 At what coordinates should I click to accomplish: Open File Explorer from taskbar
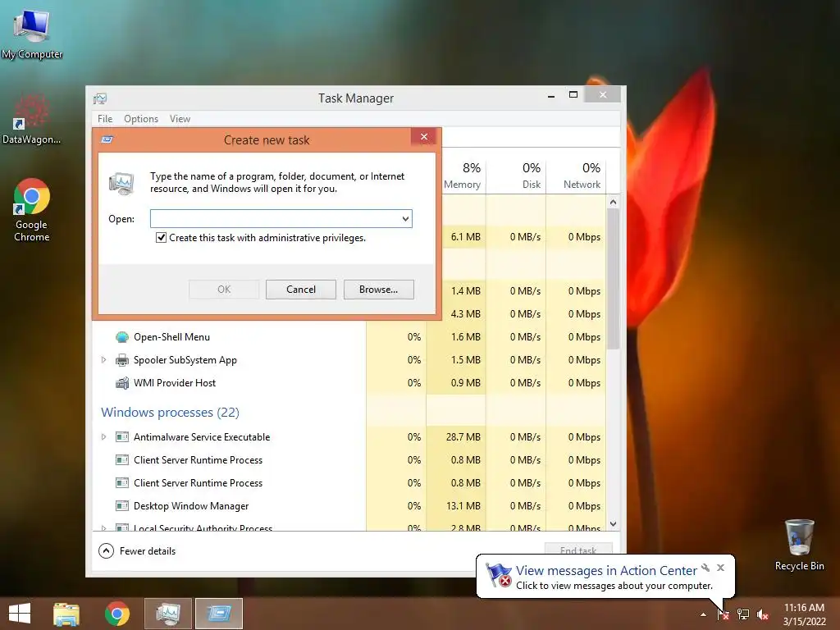pos(66,614)
